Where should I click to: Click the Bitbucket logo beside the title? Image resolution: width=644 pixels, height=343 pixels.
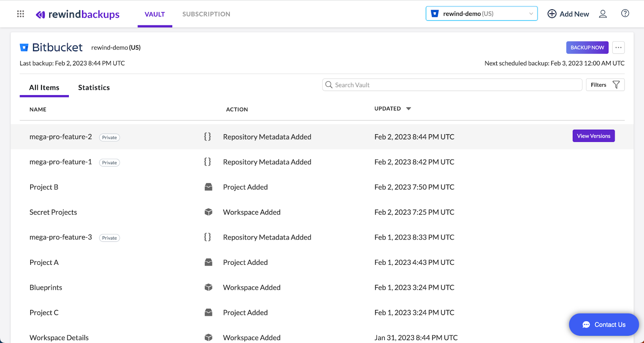pos(24,48)
